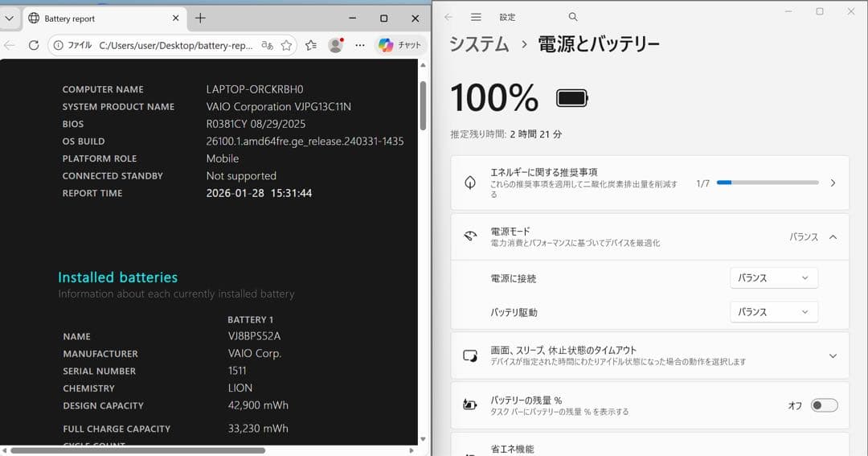Image resolution: width=868 pixels, height=456 pixels.
Task: Maximize the Edge browser window
Action: (x=383, y=18)
